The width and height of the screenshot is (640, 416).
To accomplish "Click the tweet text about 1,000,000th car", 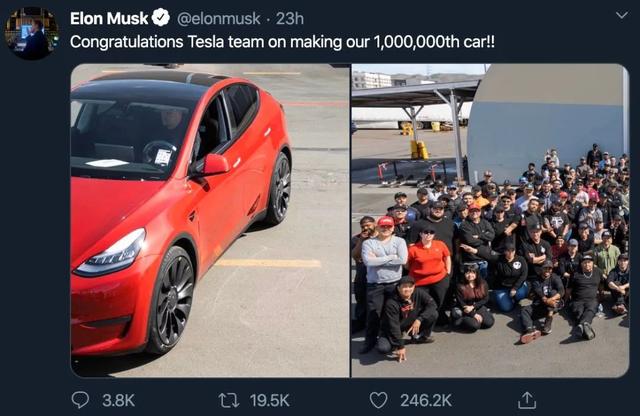I will coord(282,42).
